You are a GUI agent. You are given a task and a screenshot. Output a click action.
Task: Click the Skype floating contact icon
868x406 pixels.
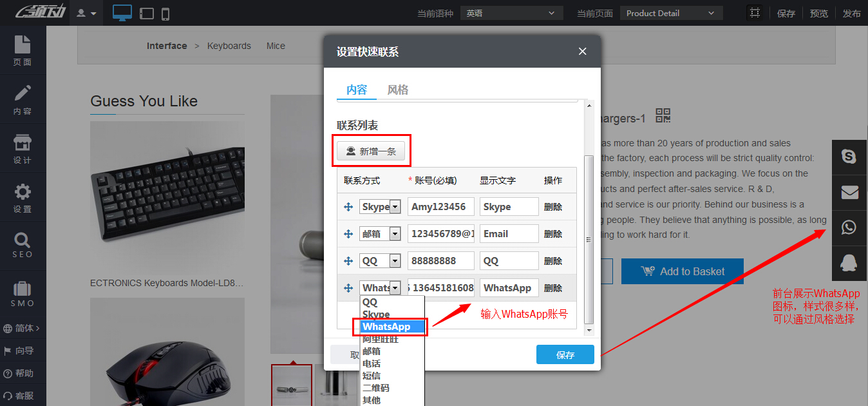tap(849, 157)
